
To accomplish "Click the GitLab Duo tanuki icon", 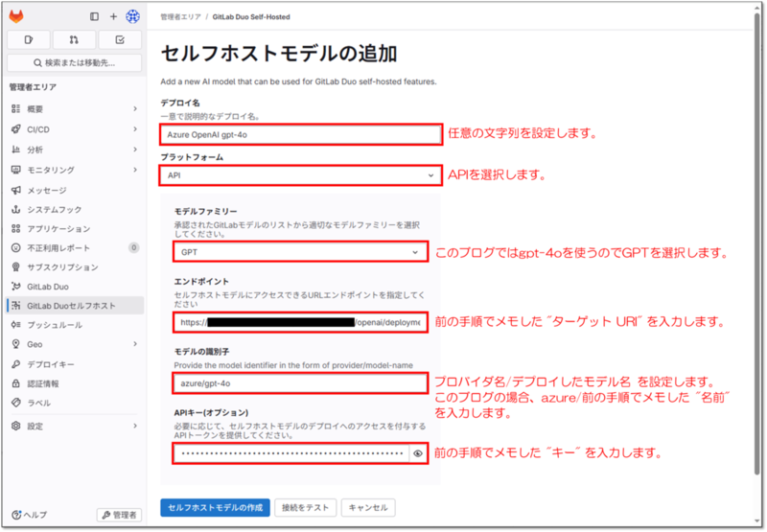I will pos(16,287).
